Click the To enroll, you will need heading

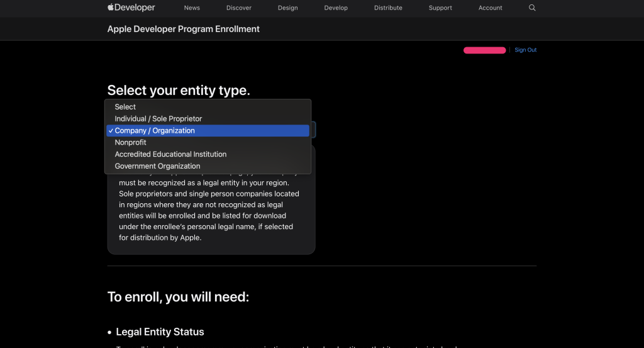click(x=178, y=296)
